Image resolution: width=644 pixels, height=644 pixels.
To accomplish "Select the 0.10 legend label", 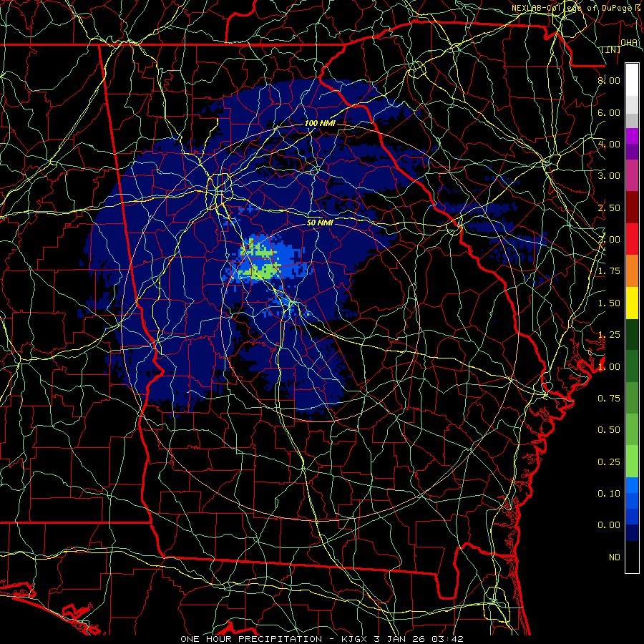I will (609, 494).
